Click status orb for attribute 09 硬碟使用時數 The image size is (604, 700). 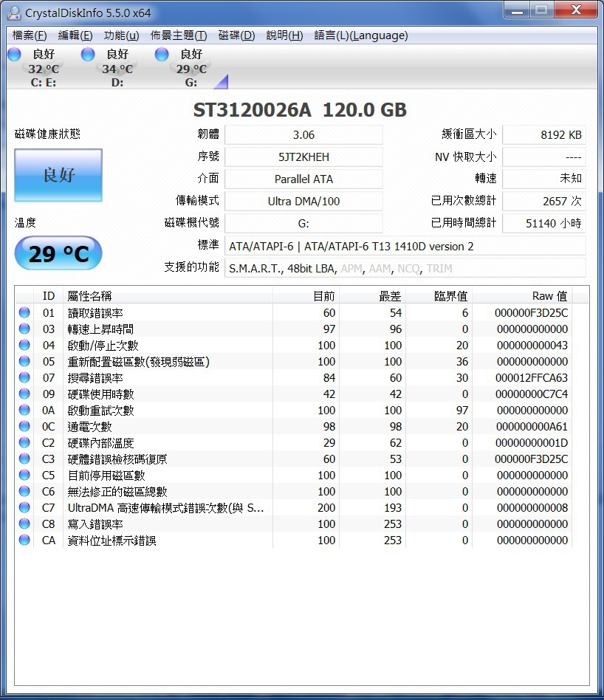(24, 394)
